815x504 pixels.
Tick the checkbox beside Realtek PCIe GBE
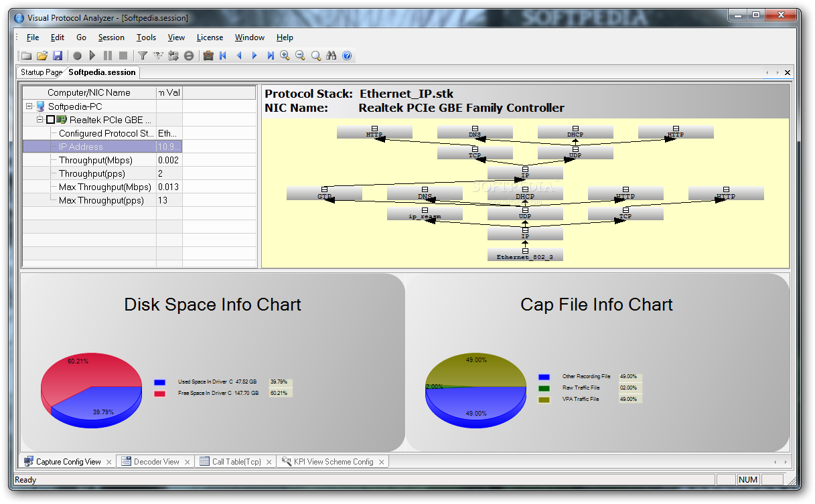(x=50, y=120)
